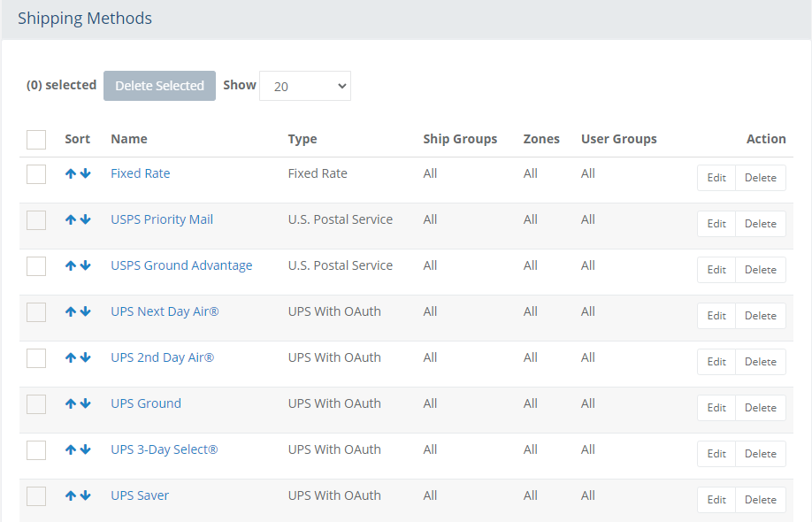Edit the UPS Saver method
The image size is (812, 522).
click(x=716, y=500)
